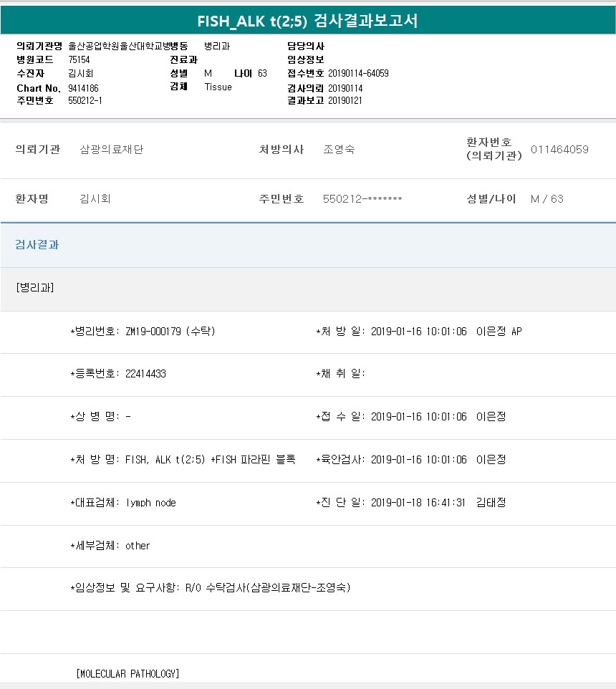The width and height of the screenshot is (616, 689).
Task: Select the 주민번호 value 550212-1 in header
Action: 85,100
